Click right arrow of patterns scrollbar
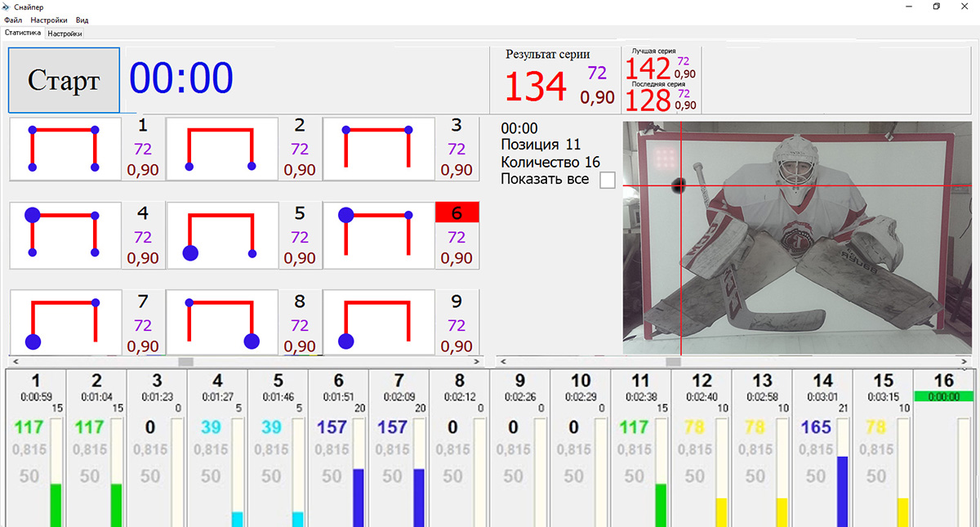Image resolution: width=980 pixels, height=527 pixels. (x=475, y=361)
